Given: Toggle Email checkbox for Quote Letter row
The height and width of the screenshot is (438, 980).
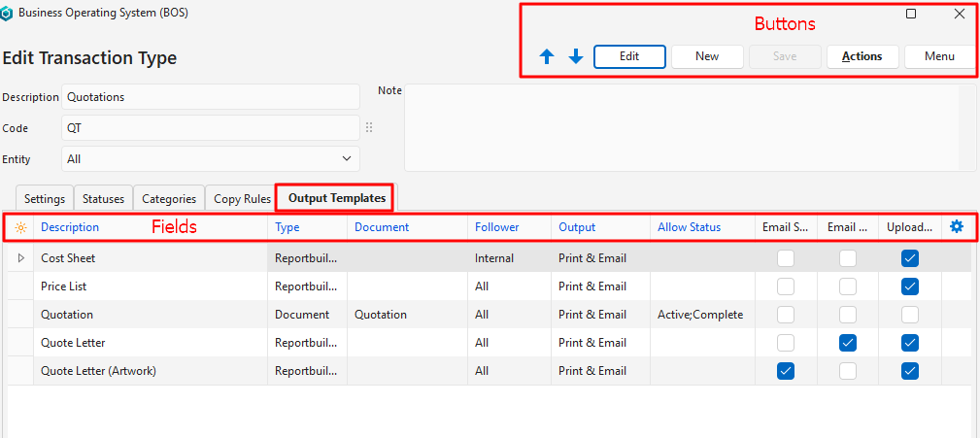Looking at the screenshot, I should pyautogui.click(x=848, y=343).
